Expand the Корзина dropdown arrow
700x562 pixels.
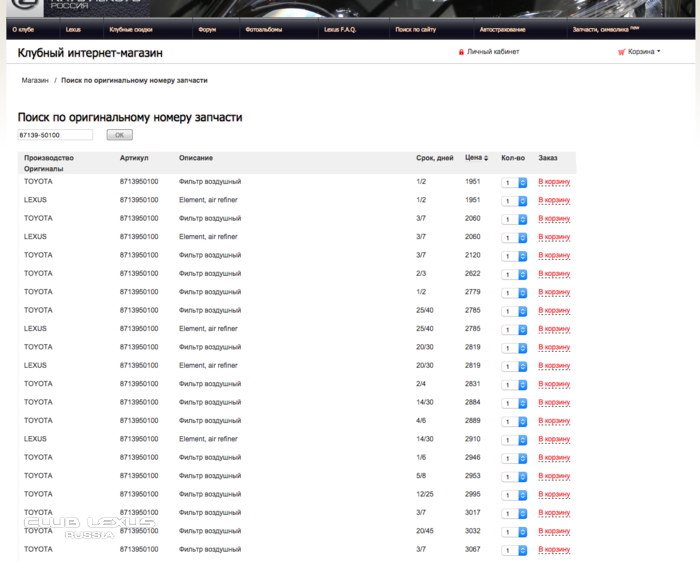tap(659, 52)
